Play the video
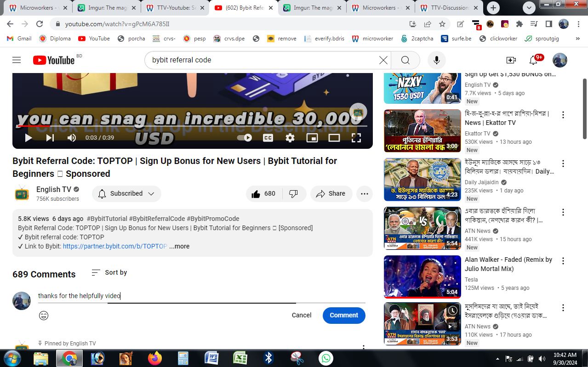Screen dimensions: 588x367 pyautogui.click(x=28, y=137)
